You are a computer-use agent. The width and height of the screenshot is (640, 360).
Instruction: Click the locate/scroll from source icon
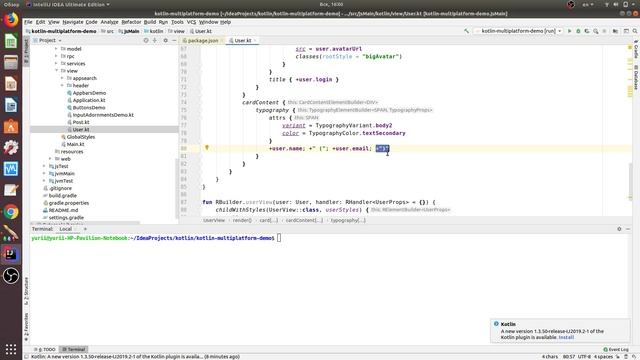(x=146, y=40)
